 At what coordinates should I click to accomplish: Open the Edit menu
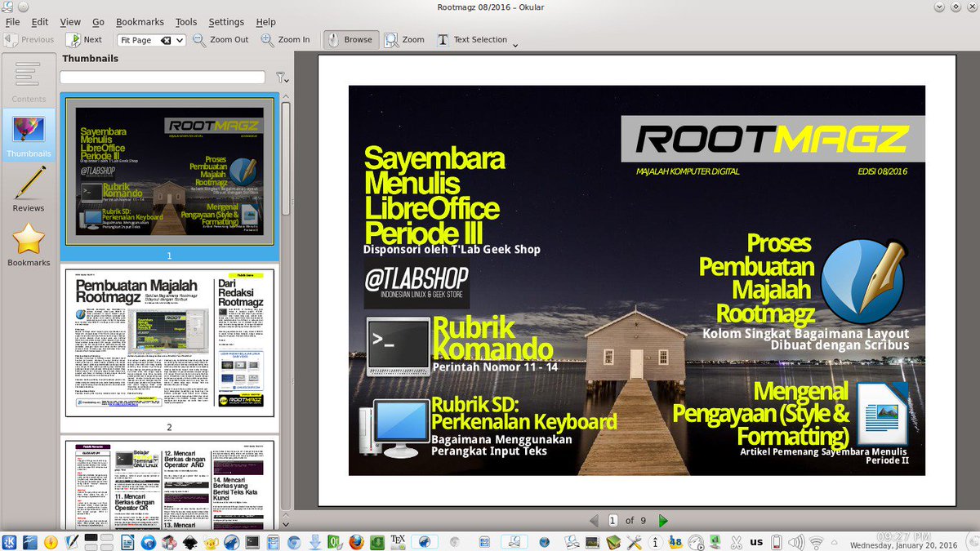click(x=39, y=22)
